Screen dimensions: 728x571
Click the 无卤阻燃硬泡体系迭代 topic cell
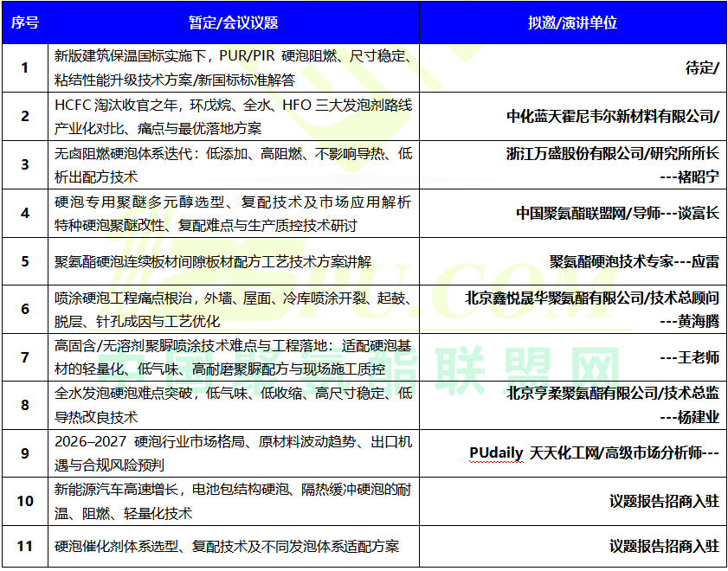(x=234, y=164)
